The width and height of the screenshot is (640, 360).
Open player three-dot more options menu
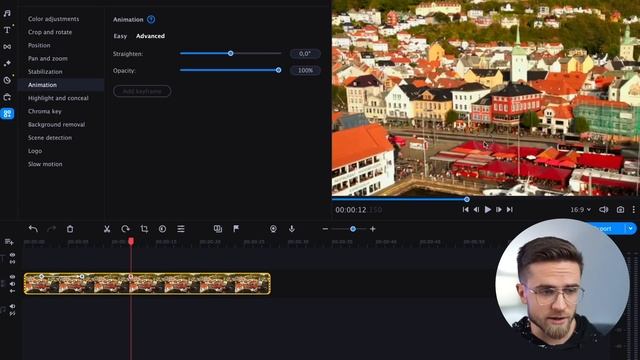(633, 209)
